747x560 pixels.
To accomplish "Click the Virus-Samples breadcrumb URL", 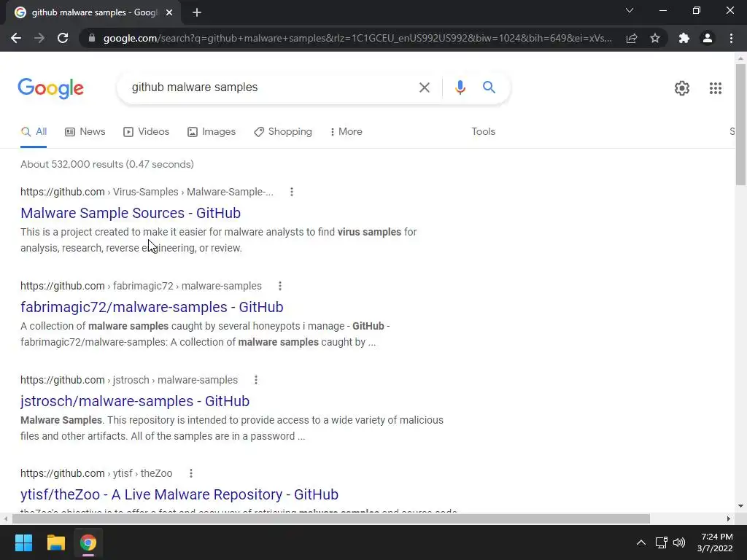I will [147, 192].
